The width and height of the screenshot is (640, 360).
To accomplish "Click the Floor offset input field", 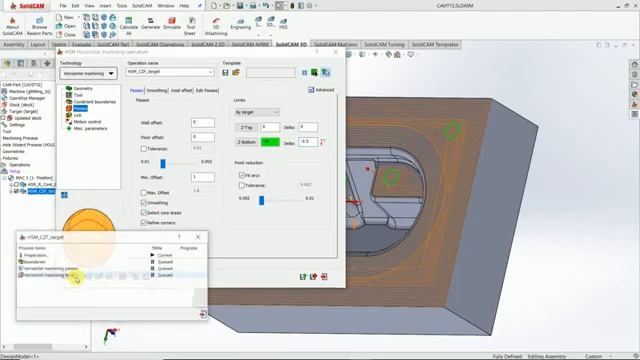I will (x=202, y=137).
